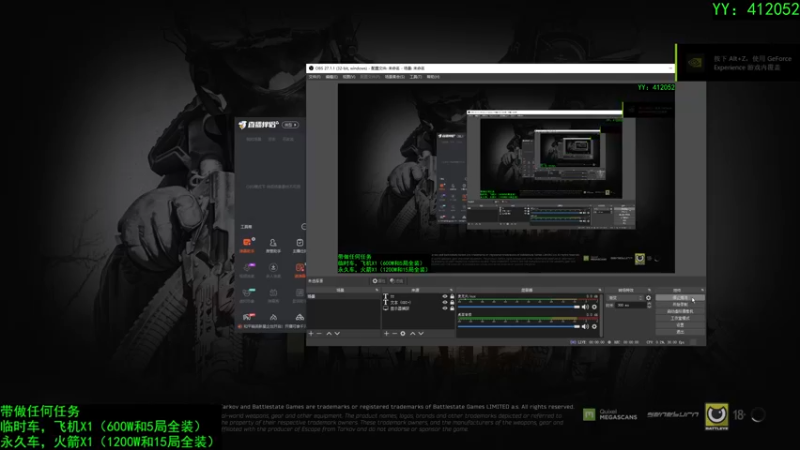Click the 退出 exit button in OBS
The image size is (800, 450).
680,332
